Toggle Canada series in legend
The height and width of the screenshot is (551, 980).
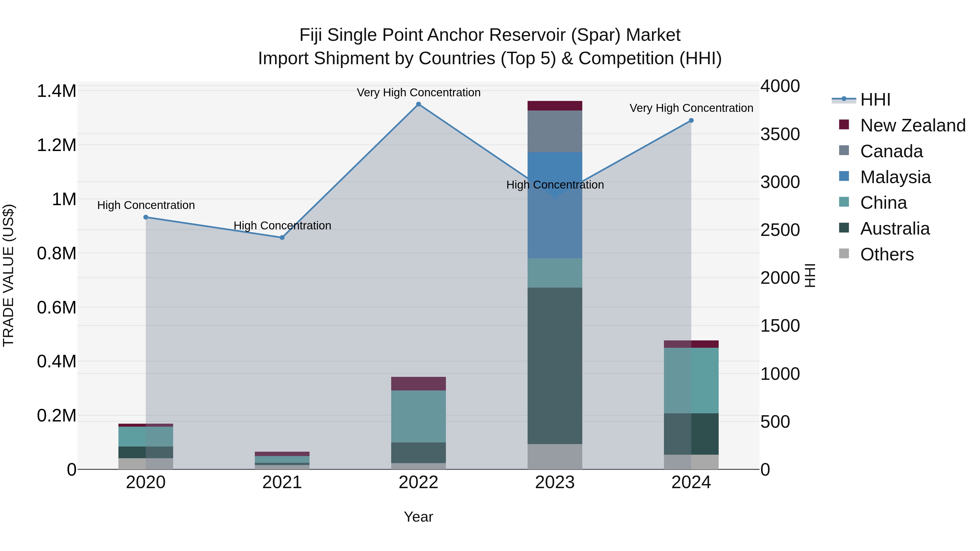click(x=881, y=151)
